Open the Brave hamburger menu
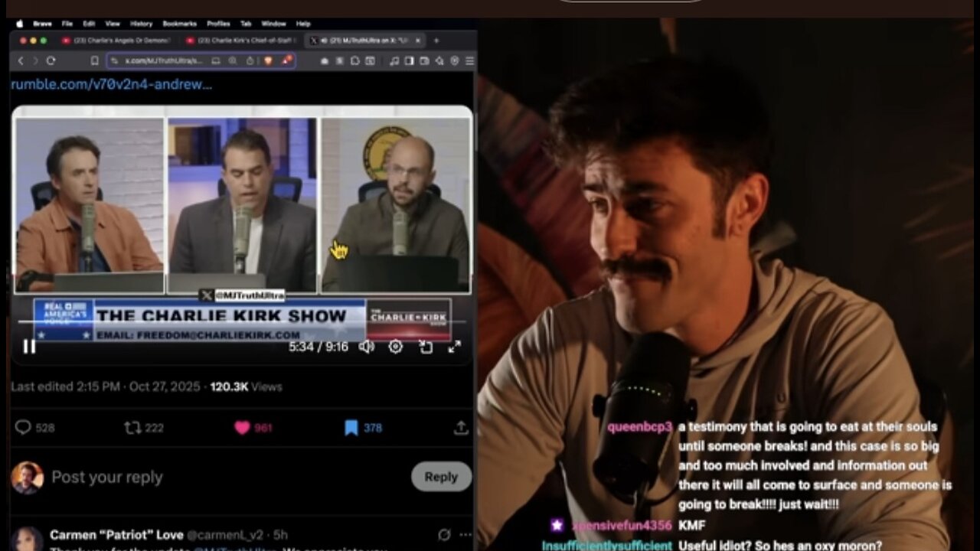Viewport: 980px width, 551px height. (469, 60)
